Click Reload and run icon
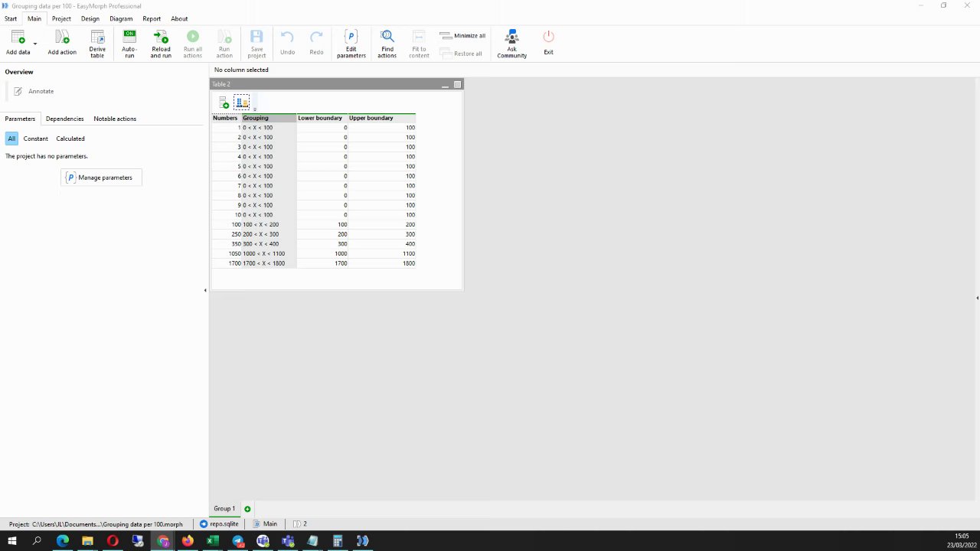Viewport: 980px width, 551px height. (161, 37)
